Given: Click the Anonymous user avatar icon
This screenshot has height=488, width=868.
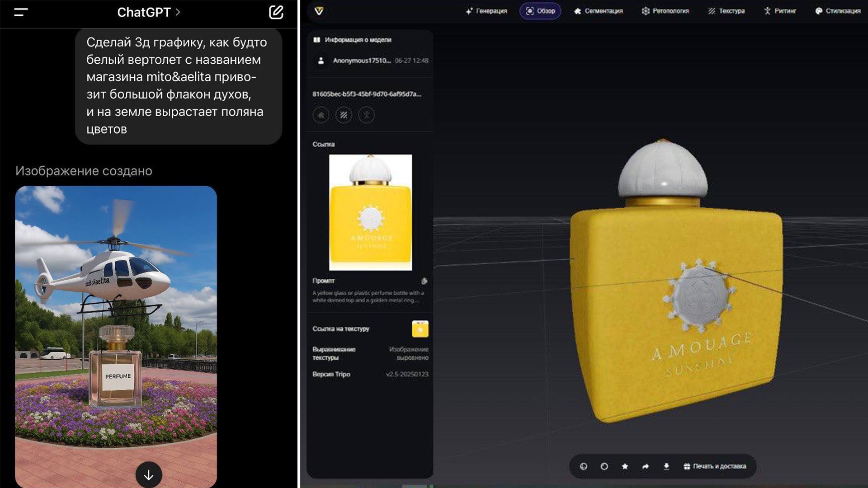Looking at the screenshot, I should [x=321, y=61].
